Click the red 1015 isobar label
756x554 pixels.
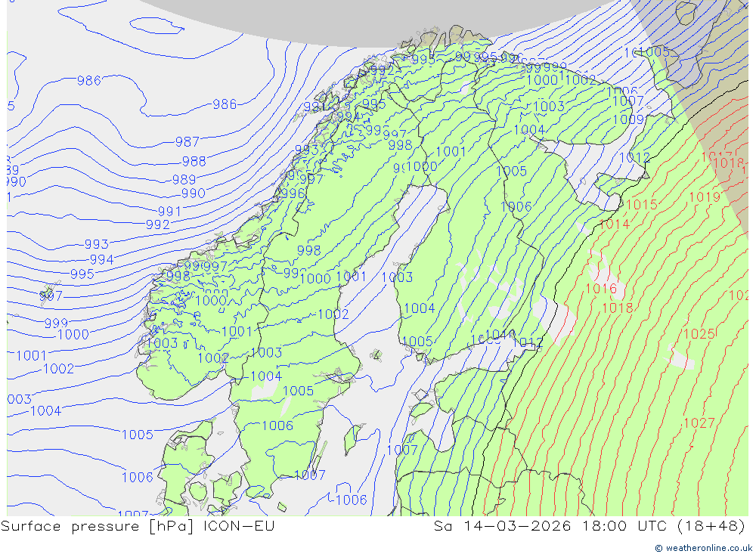[x=642, y=204]
